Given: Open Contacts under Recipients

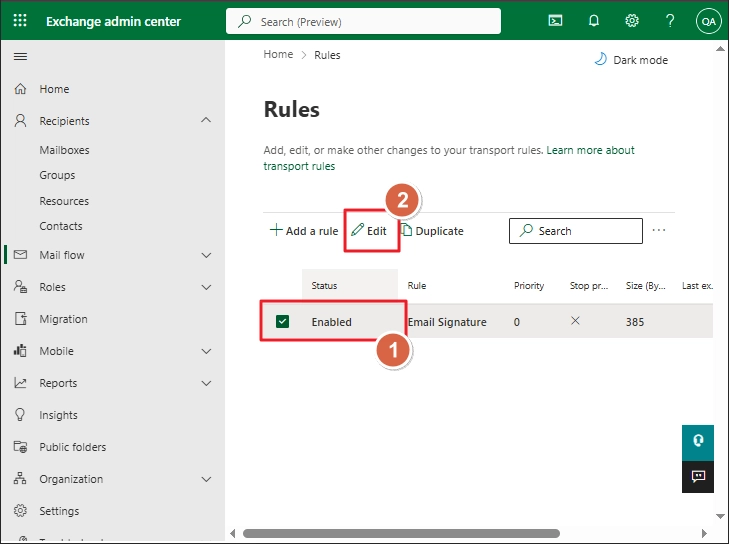Looking at the screenshot, I should (61, 226).
